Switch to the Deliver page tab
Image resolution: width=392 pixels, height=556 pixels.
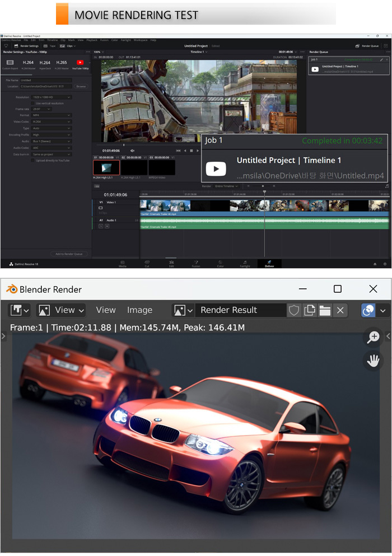click(269, 263)
